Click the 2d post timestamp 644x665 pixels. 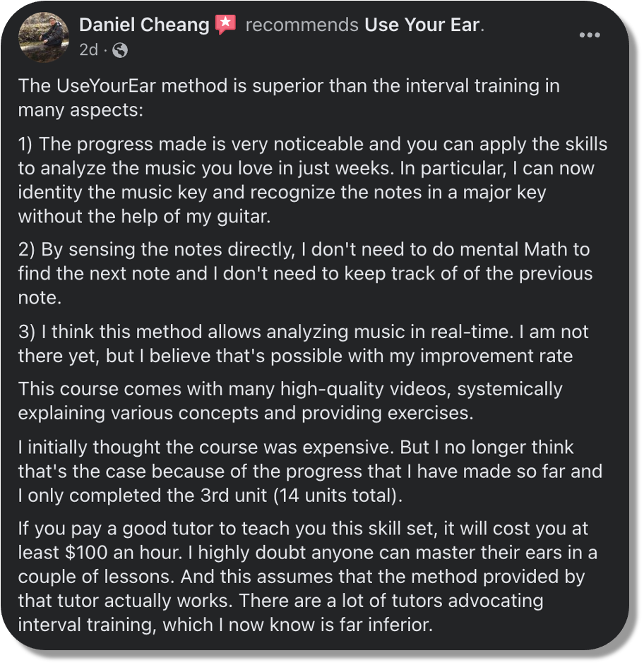(88, 50)
